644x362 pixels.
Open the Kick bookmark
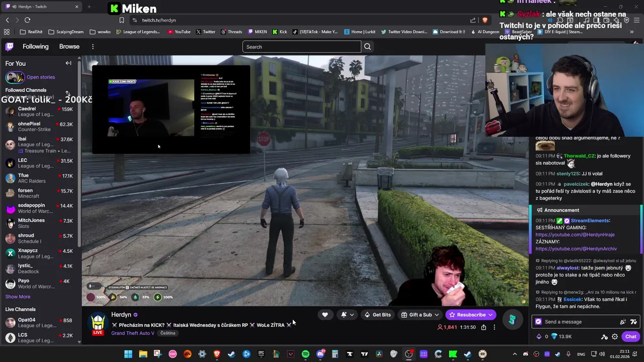point(280,32)
